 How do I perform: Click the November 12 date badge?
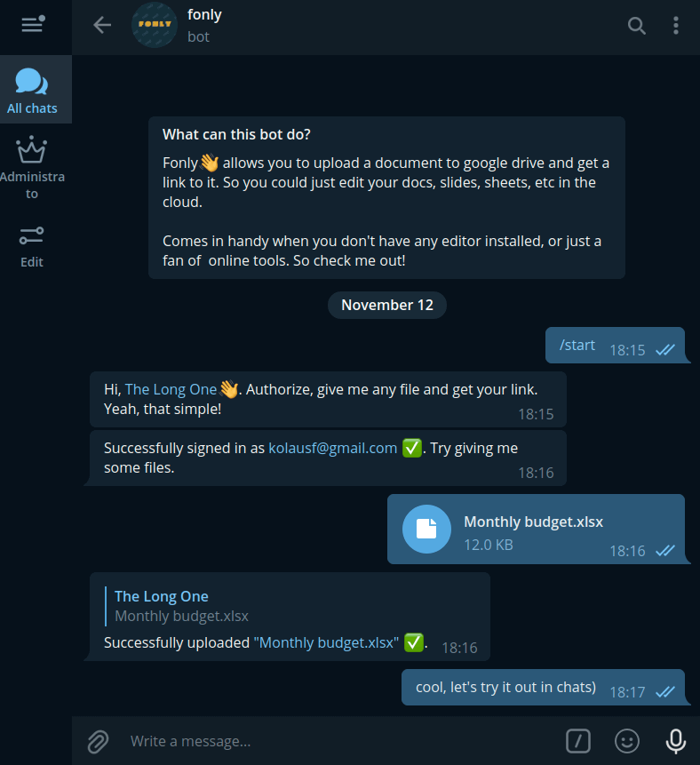pos(386,305)
